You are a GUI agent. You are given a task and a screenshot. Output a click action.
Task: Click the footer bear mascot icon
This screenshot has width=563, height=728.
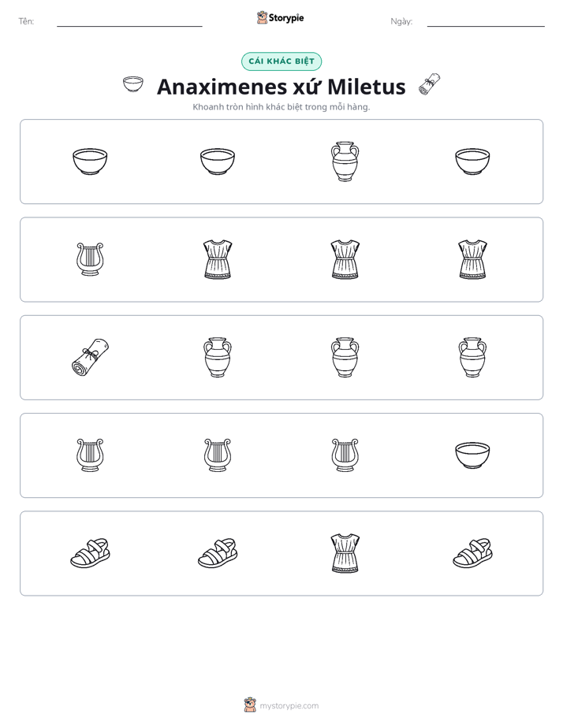[x=250, y=705]
